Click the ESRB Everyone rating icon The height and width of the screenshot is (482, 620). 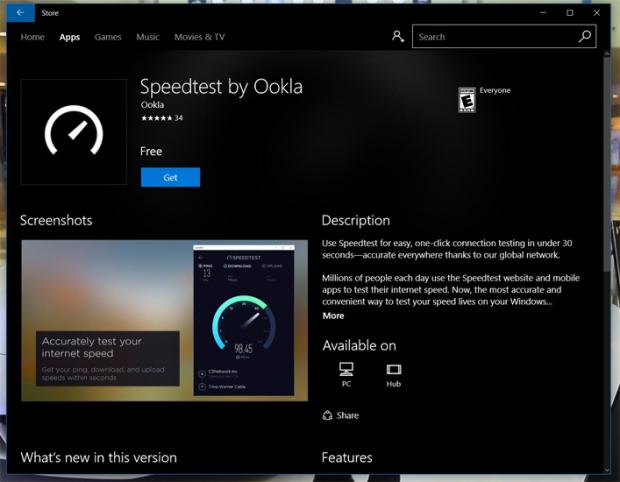point(466,98)
